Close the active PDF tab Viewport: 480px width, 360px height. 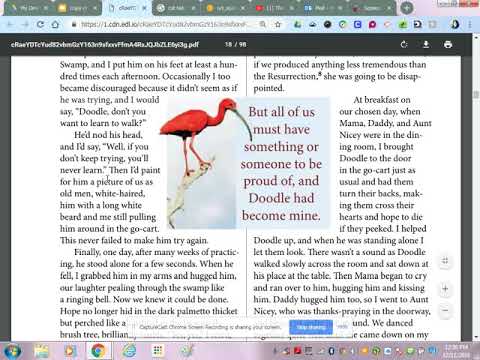coord(144,8)
